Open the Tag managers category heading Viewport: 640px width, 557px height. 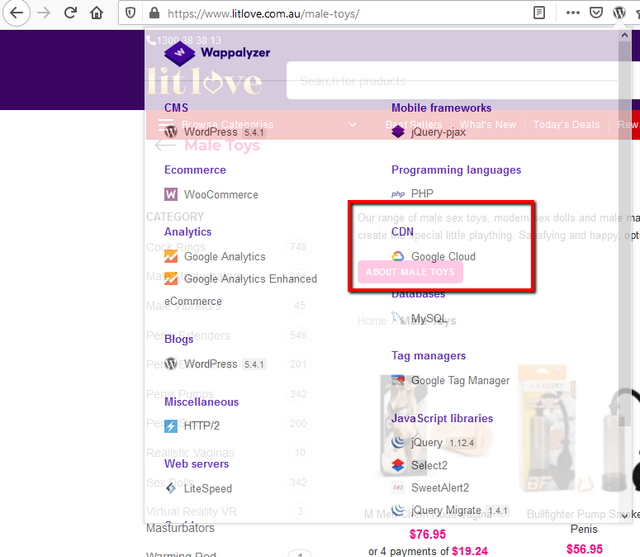point(428,356)
